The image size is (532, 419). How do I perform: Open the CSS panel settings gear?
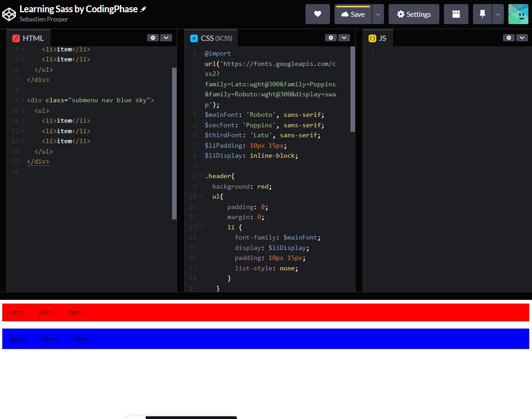coord(331,38)
